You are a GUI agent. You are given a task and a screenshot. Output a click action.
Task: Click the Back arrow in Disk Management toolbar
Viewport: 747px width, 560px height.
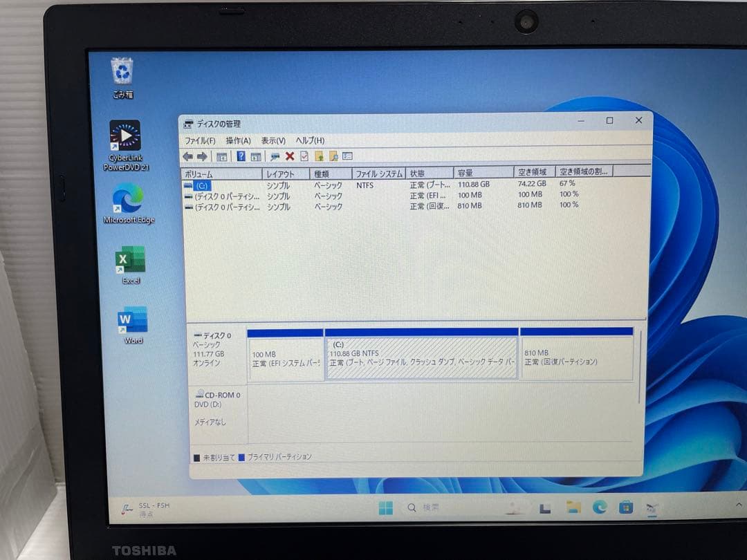[x=187, y=156]
